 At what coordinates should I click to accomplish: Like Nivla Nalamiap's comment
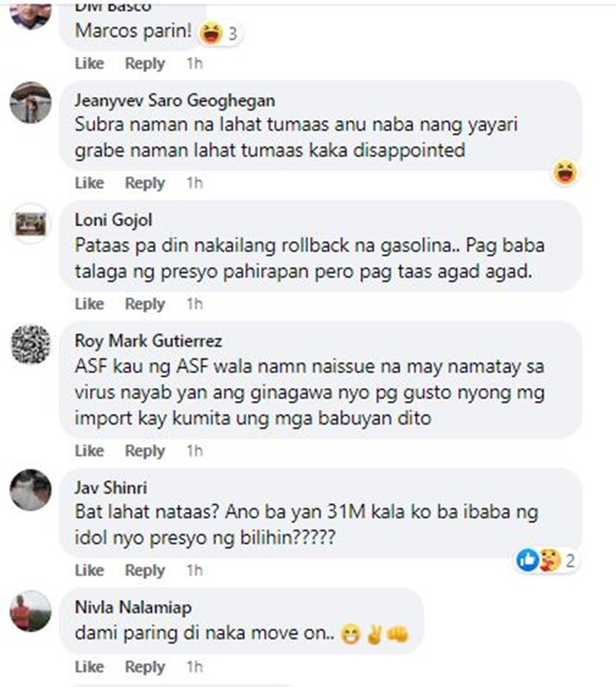(90, 666)
